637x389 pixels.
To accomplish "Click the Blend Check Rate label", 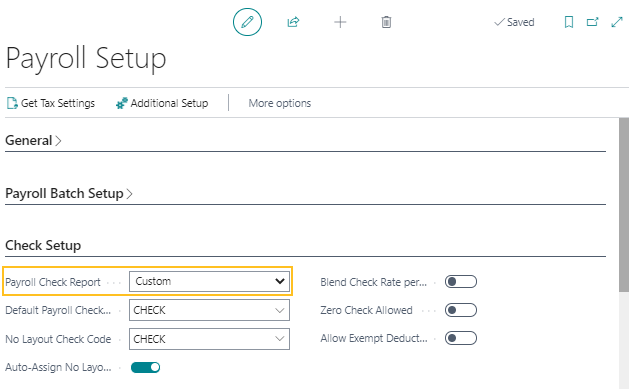I will (374, 282).
